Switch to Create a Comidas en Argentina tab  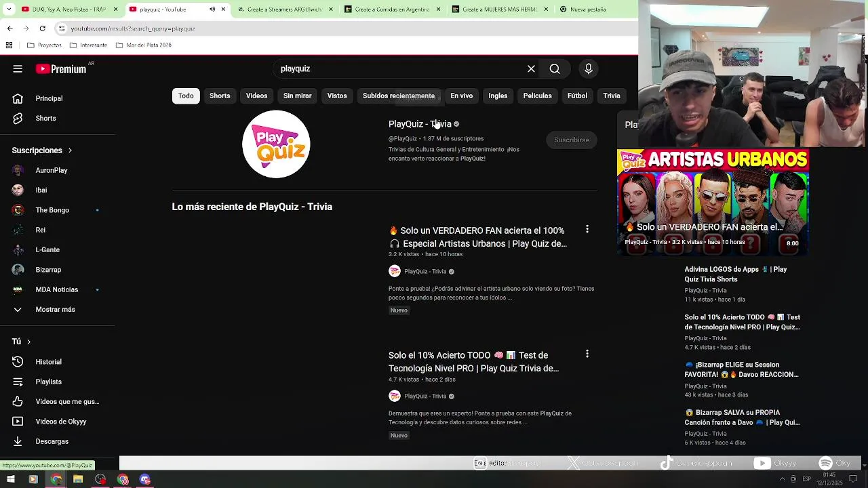(393, 9)
